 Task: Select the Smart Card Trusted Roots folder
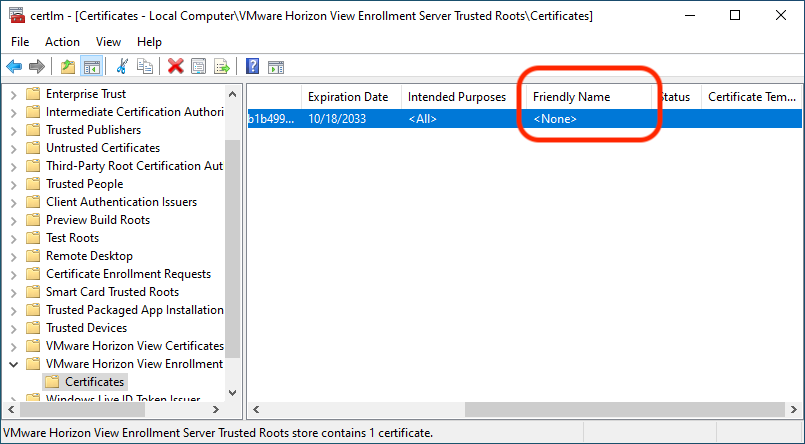(x=112, y=292)
